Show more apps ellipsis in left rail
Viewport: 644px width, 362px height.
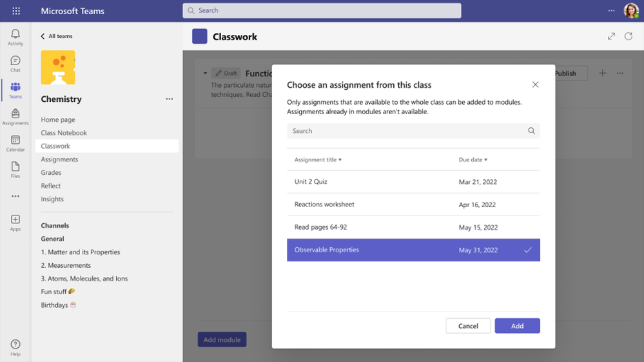point(15,196)
